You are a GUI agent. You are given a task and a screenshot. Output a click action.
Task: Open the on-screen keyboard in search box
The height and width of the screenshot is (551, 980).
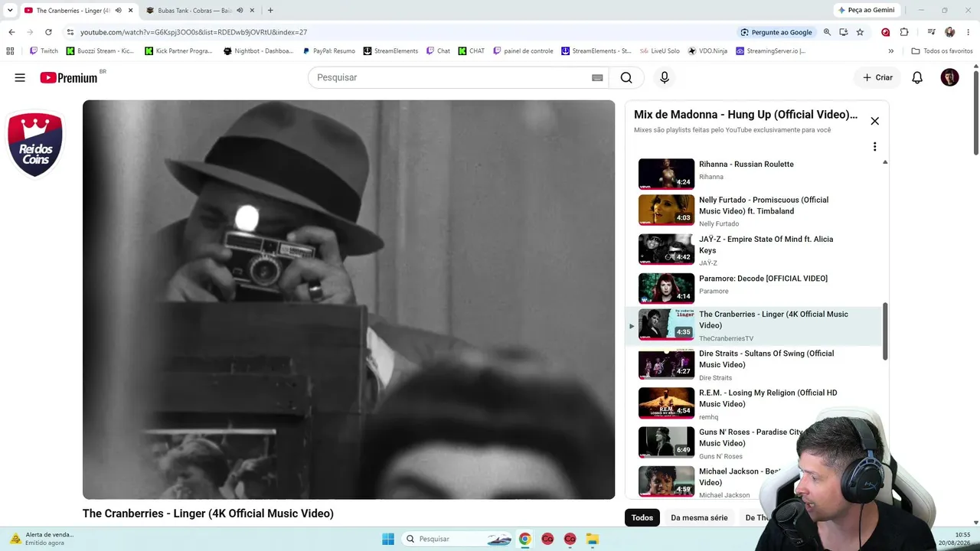point(597,77)
